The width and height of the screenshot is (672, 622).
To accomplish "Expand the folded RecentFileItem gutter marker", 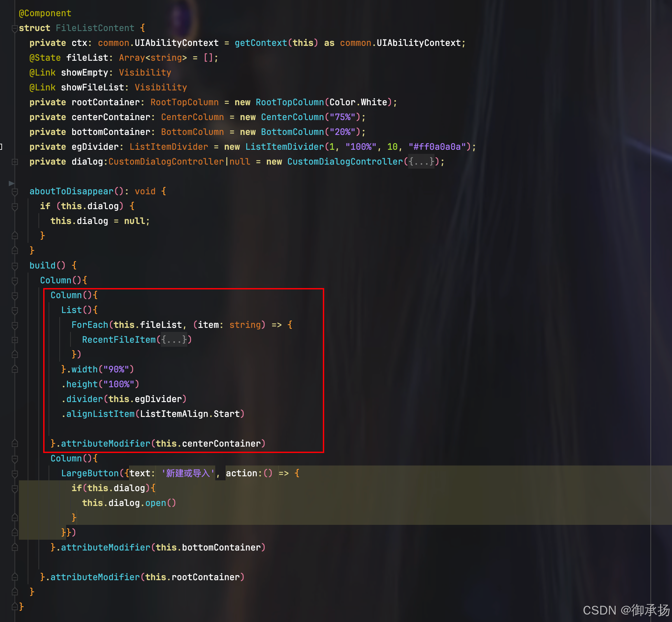I will point(15,340).
